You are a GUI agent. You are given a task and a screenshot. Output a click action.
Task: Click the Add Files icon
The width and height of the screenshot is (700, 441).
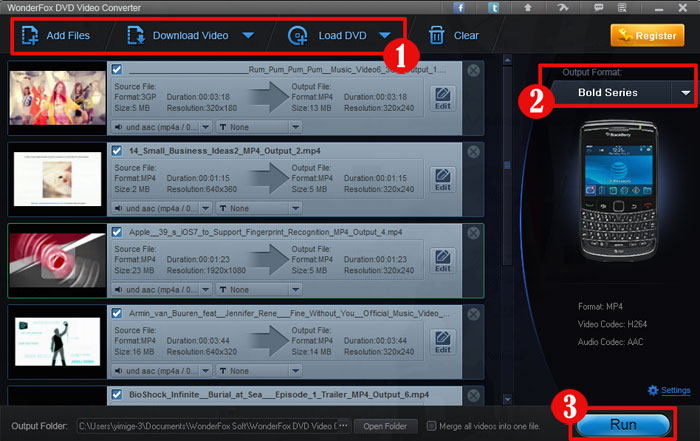pyautogui.click(x=30, y=35)
